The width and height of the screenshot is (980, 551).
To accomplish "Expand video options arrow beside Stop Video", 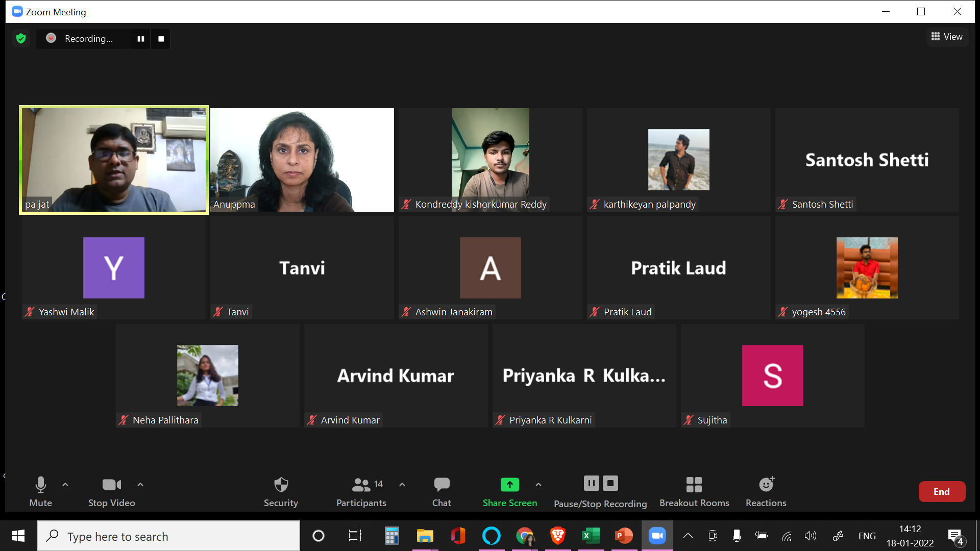I will (x=140, y=484).
